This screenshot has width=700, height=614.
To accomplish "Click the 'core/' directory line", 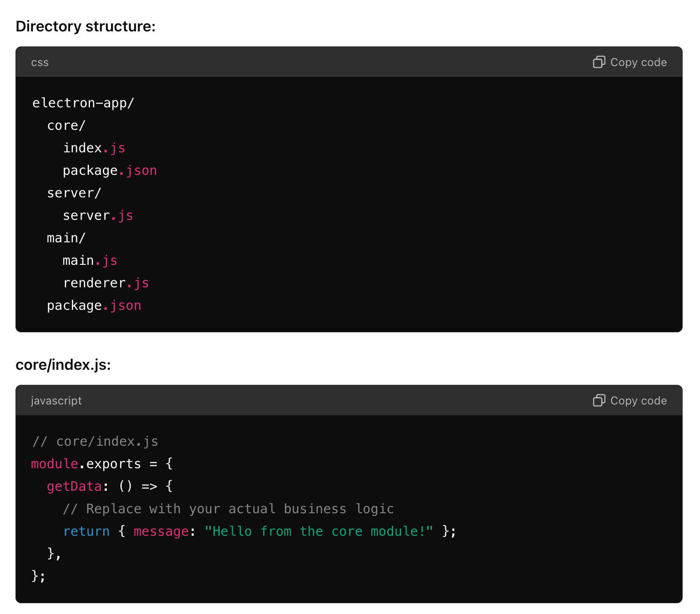I will 66,126.
